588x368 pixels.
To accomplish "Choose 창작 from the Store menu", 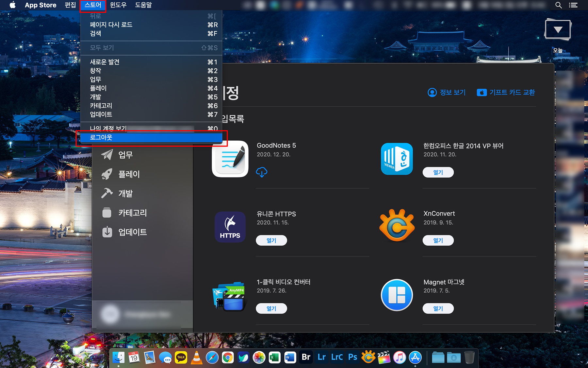I will (151, 71).
